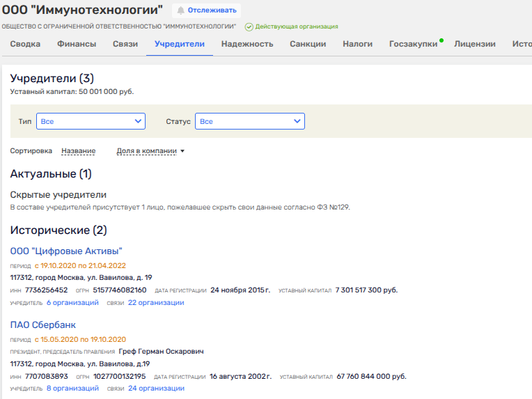View 24 организации connections of Сбербанк
Screen dimensions: 532x399
(x=156, y=389)
